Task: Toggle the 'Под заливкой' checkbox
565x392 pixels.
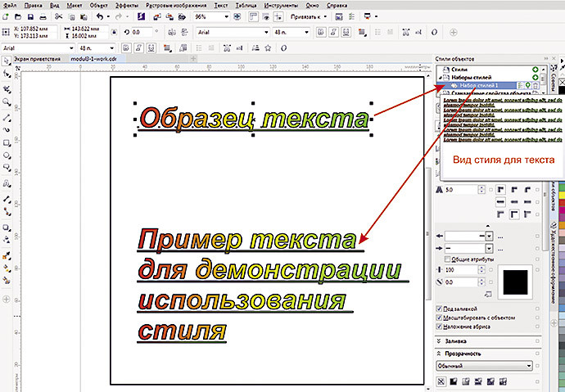Action: tap(440, 308)
